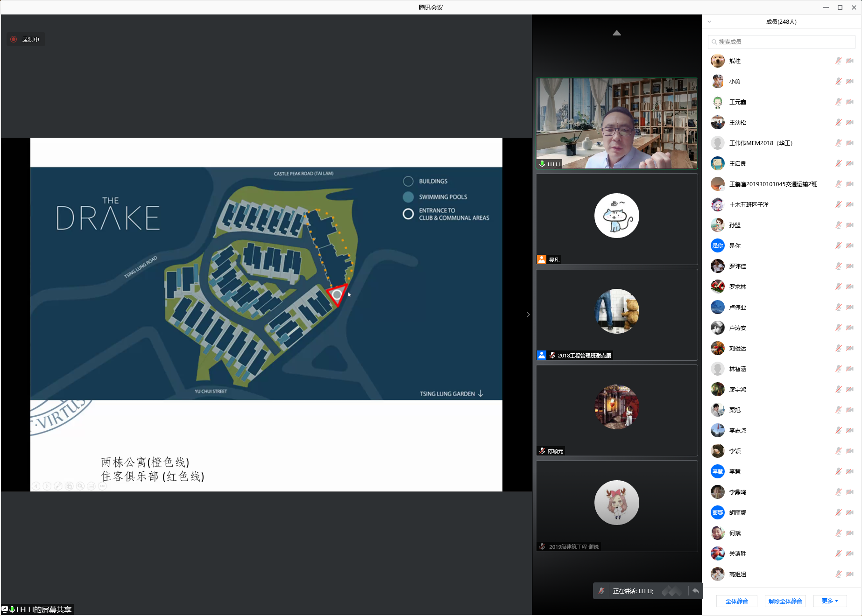Screen dimensions: 862x616
Task: Click the 搜索成员 search field
Action: [x=781, y=42]
